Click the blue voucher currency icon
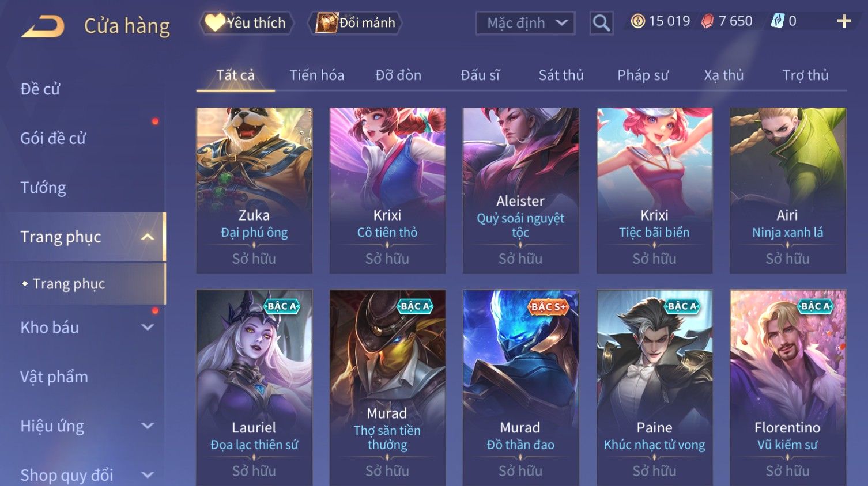The height and width of the screenshot is (486, 868). (778, 21)
